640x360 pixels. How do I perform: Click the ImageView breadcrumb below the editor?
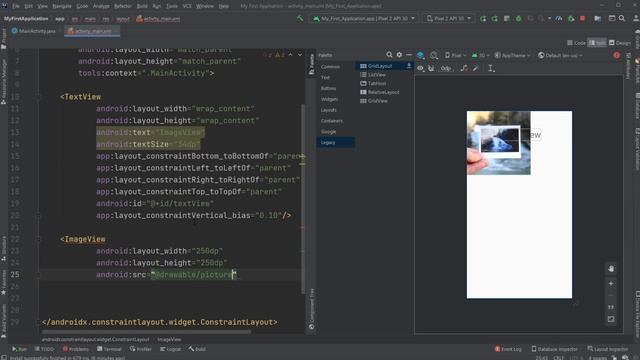tap(169, 339)
